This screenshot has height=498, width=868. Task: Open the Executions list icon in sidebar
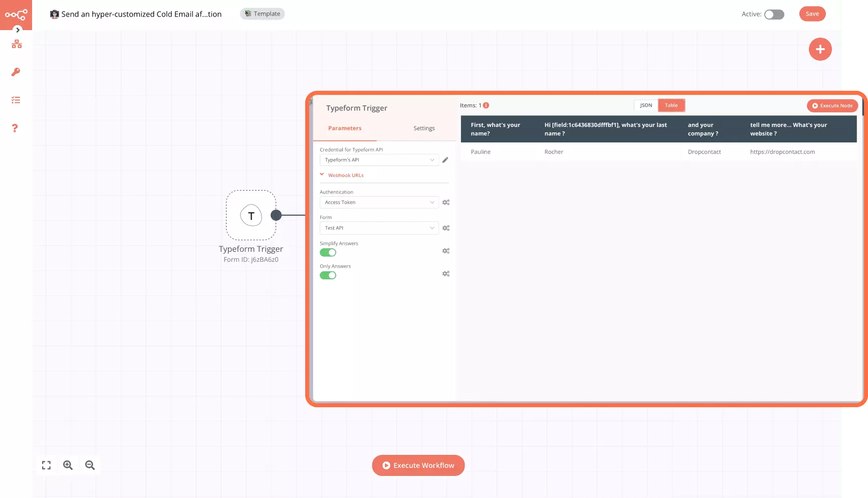click(16, 100)
